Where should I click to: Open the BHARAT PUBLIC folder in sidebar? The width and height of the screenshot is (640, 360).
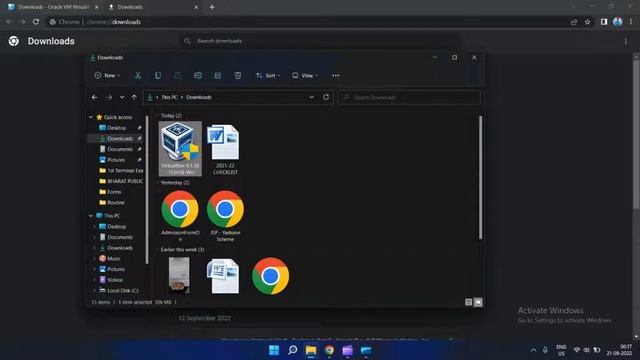121,181
